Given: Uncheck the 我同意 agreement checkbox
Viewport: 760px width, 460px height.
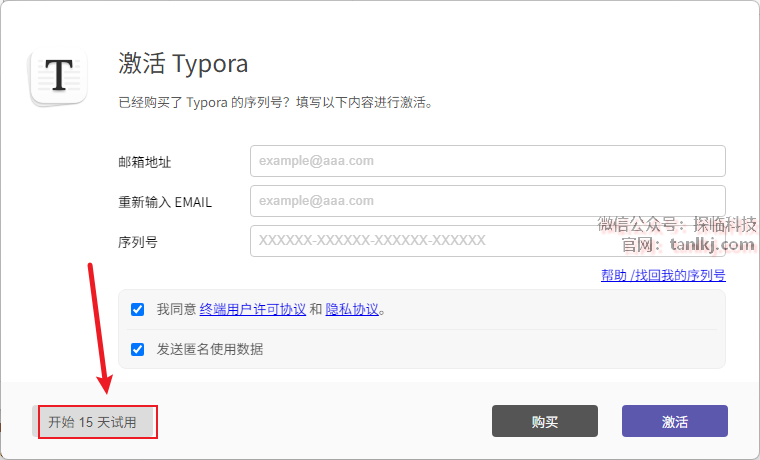Looking at the screenshot, I should [x=138, y=309].
